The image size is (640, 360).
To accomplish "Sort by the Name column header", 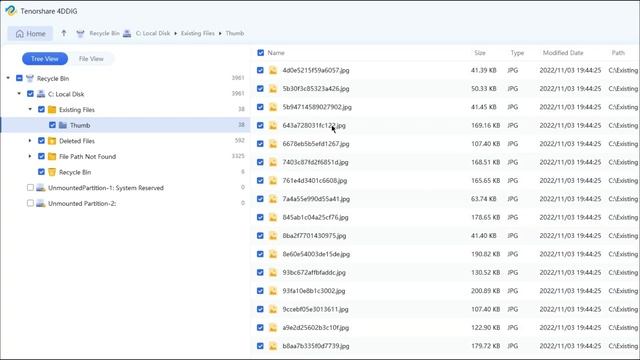I will 276,53.
